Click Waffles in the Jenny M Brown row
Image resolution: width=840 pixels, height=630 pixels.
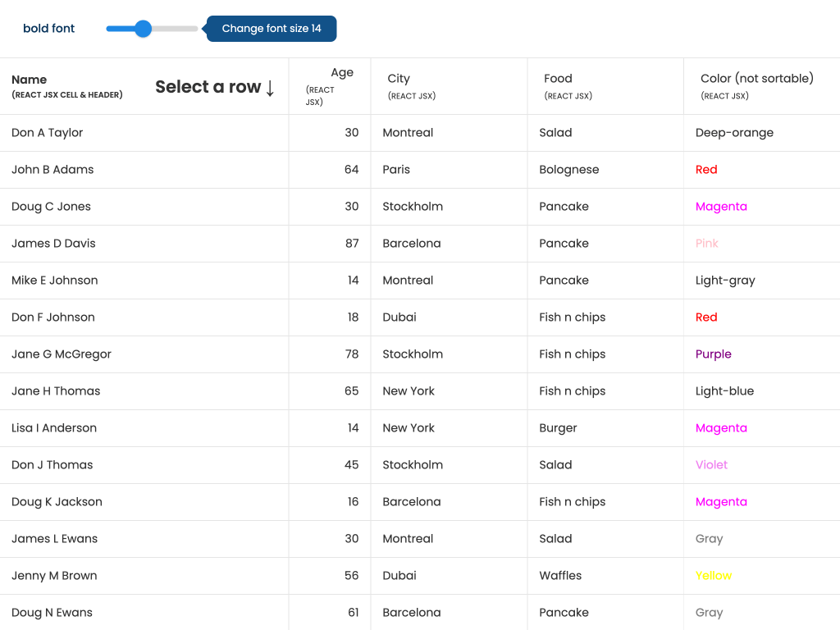point(560,576)
